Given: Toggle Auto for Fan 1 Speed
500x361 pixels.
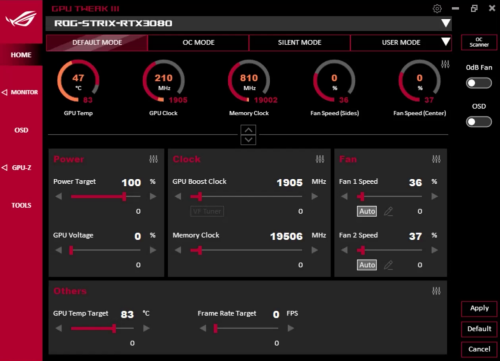Looking at the screenshot, I should [x=367, y=211].
